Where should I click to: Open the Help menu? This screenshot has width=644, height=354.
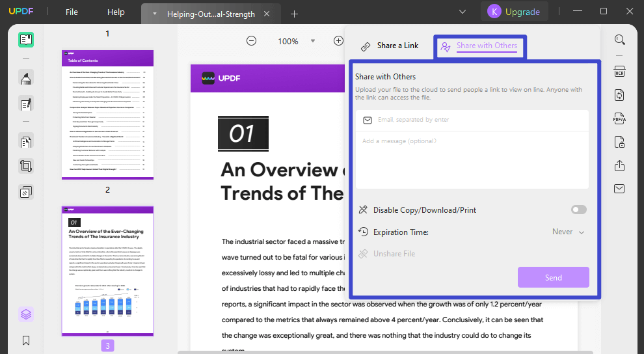coord(116,12)
